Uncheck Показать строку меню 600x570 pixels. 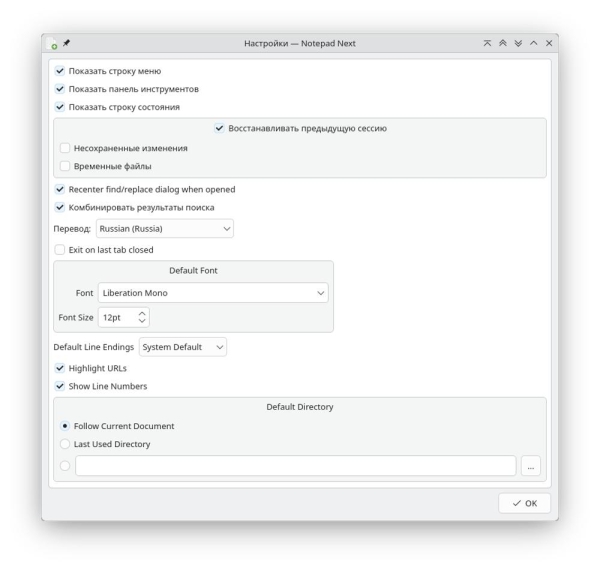60,71
